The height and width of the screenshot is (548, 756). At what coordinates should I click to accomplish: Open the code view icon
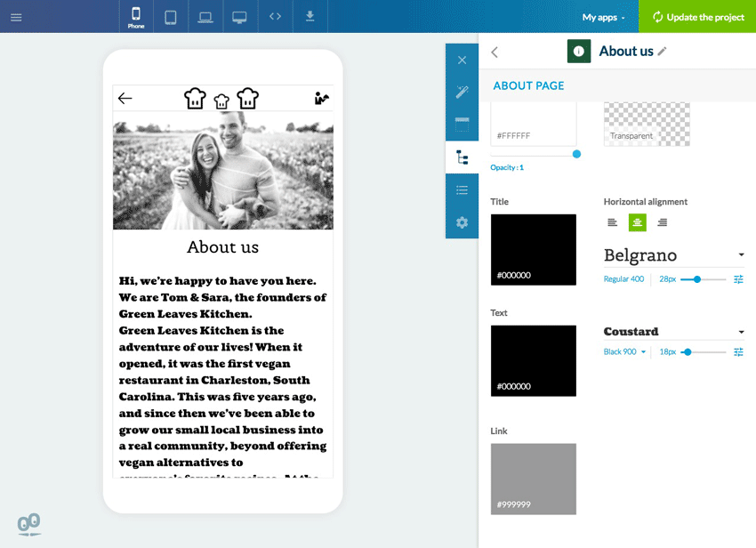click(x=275, y=17)
